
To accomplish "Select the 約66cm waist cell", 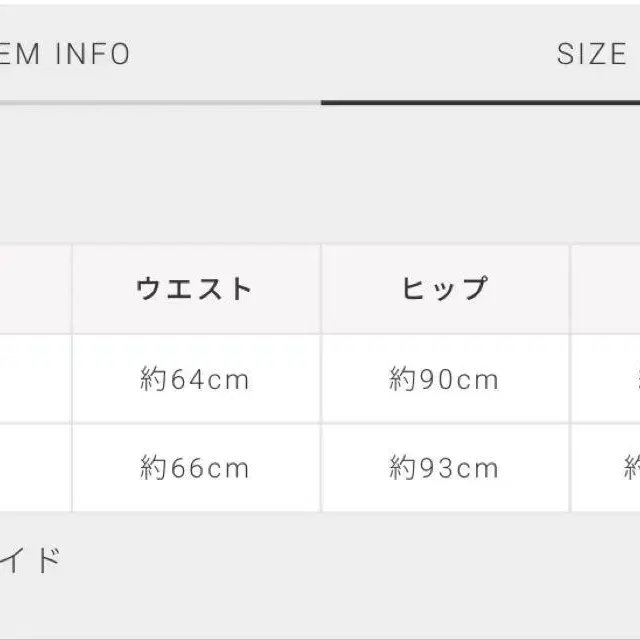I will pyautogui.click(x=195, y=468).
